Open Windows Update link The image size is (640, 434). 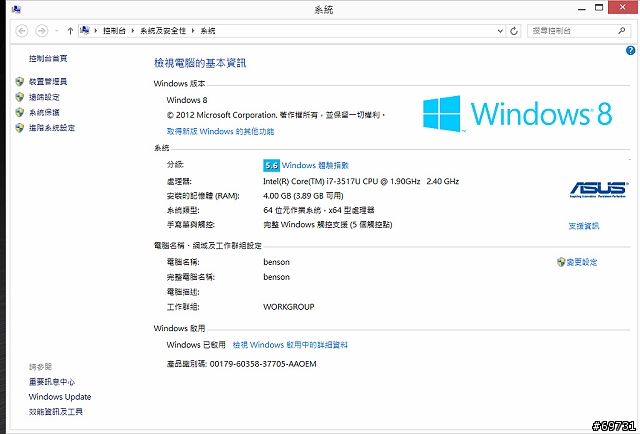click(x=60, y=397)
